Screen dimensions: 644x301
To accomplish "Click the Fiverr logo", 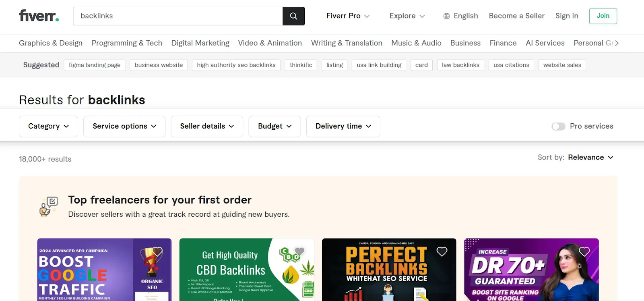I will [x=39, y=16].
